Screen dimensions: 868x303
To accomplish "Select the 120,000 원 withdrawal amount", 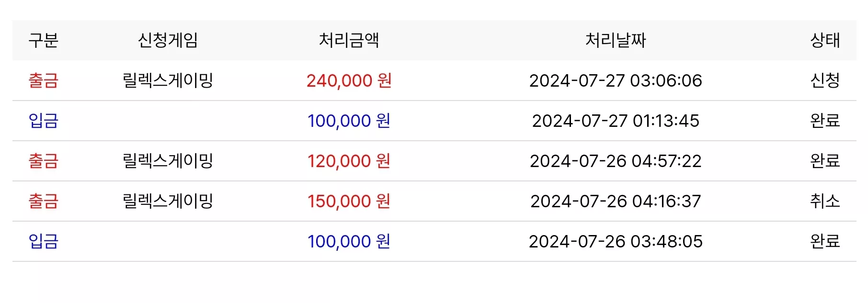I will [349, 161].
